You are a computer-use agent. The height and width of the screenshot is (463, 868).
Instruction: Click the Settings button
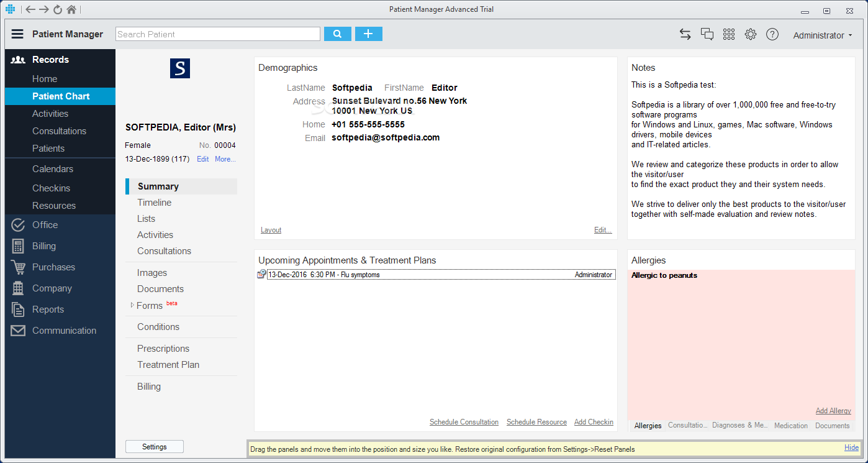pos(155,447)
